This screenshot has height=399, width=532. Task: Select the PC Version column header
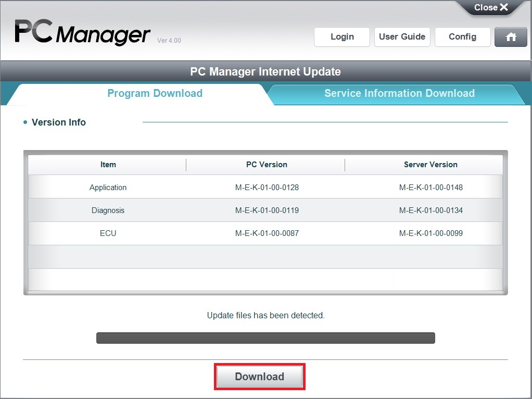pos(267,165)
